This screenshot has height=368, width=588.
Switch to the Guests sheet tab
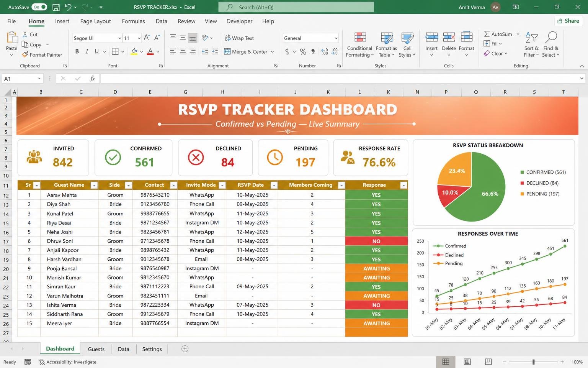[96, 349]
